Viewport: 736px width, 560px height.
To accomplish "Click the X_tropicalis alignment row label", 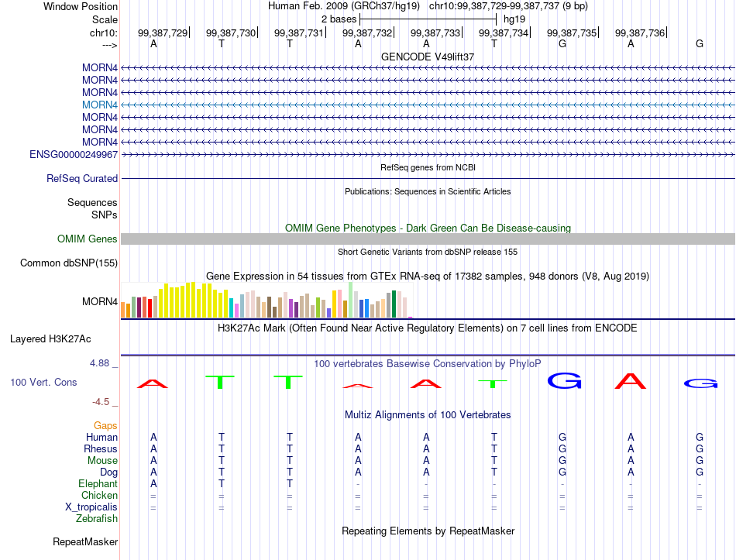I will point(91,507).
